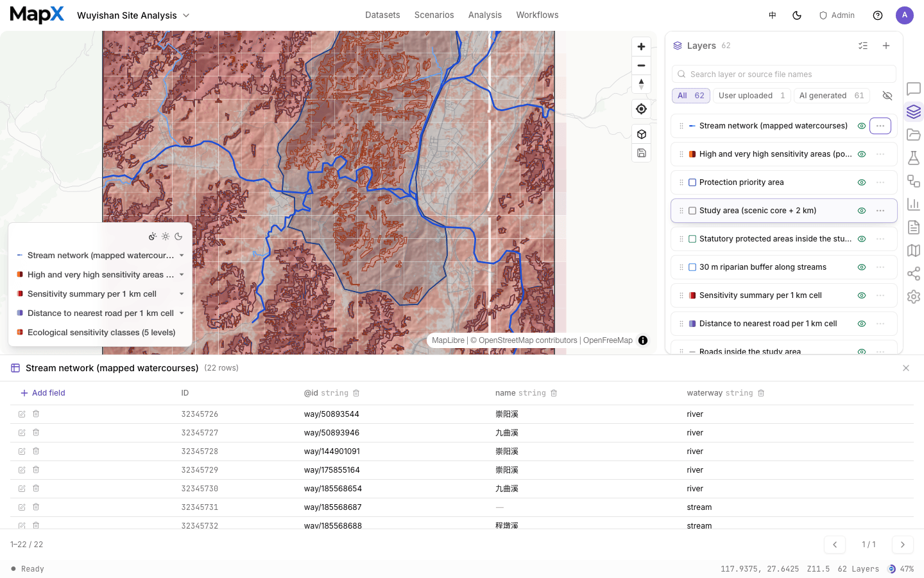The width and height of the screenshot is (924, 578).
Task: Open help question mark icon
Action: pyautogui.click(x=878, y=15)
